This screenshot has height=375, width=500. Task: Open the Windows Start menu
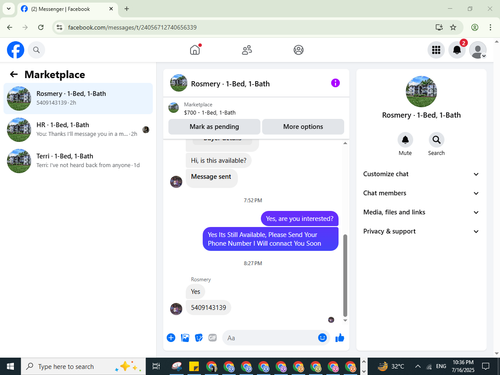10,366
